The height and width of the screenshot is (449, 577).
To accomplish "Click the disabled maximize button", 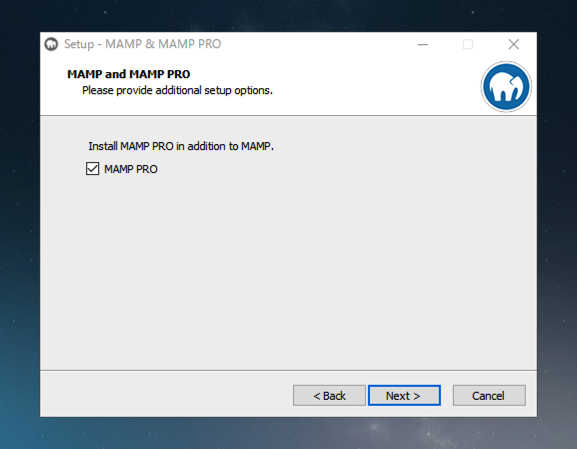I will [x=468, y=45].
